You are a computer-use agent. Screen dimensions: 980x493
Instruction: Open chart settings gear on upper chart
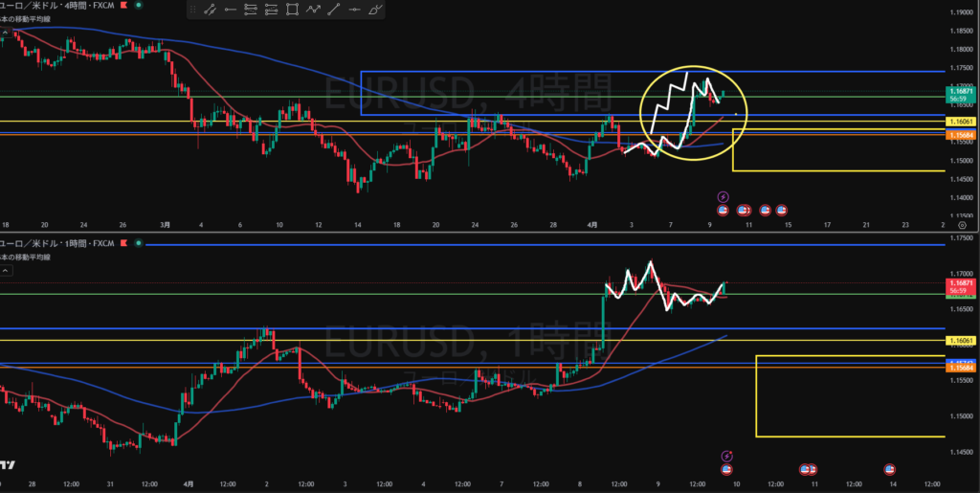pos(961,223)
